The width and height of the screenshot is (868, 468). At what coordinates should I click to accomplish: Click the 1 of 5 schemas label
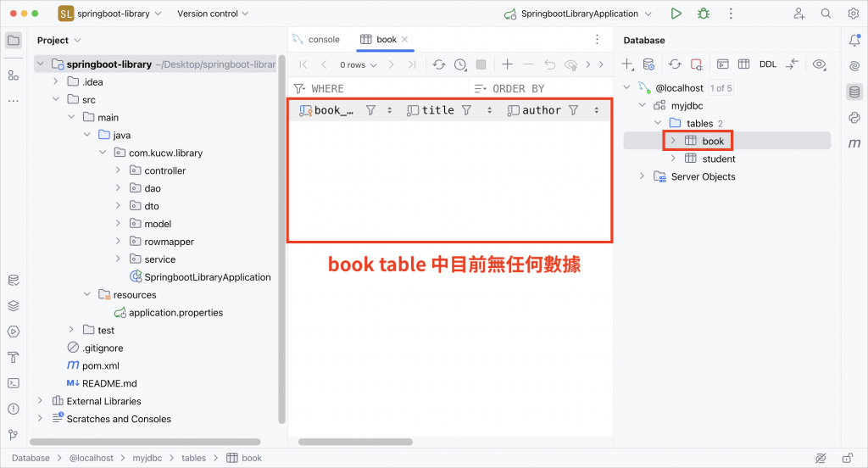point(721,88)
